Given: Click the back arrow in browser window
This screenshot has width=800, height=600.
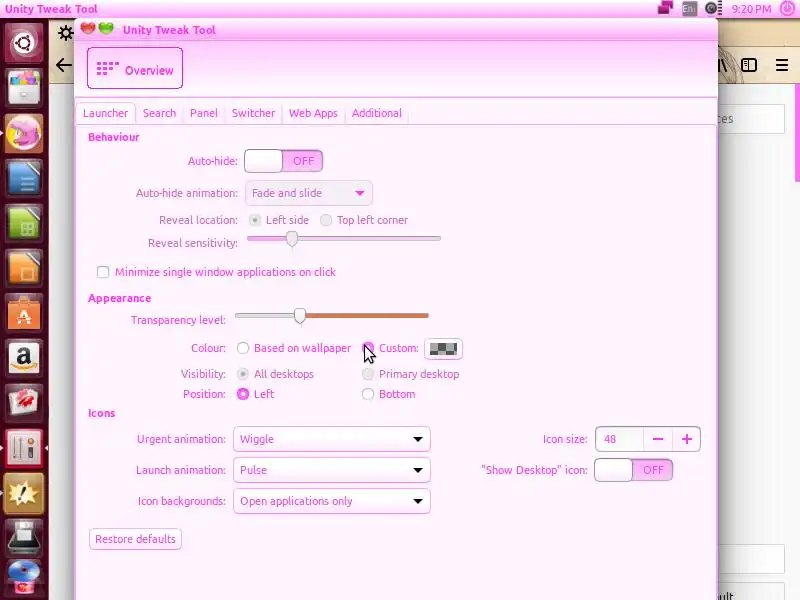Looking at the screenshot, I should pyautogui.click(x=64, y=65).
